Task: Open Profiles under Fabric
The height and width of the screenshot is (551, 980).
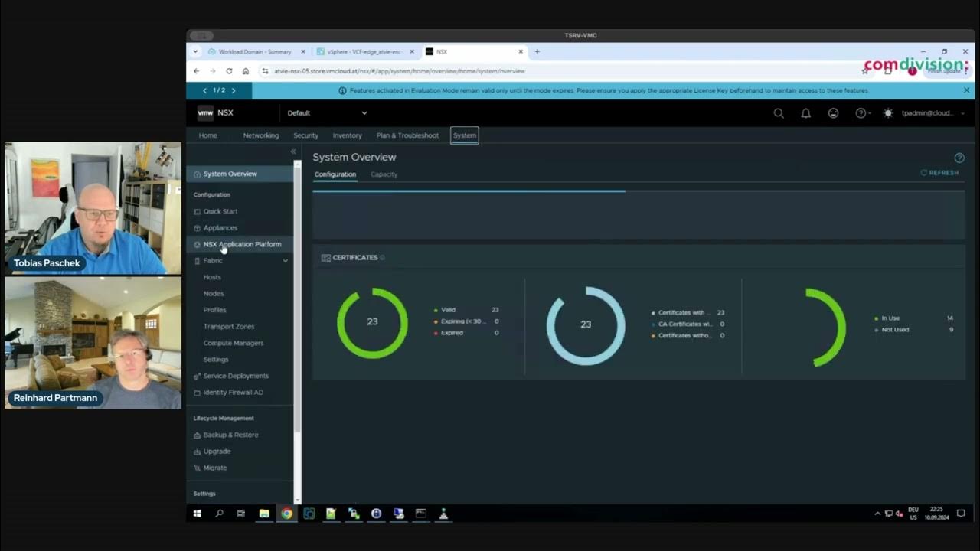Action: tap(215, 310)
